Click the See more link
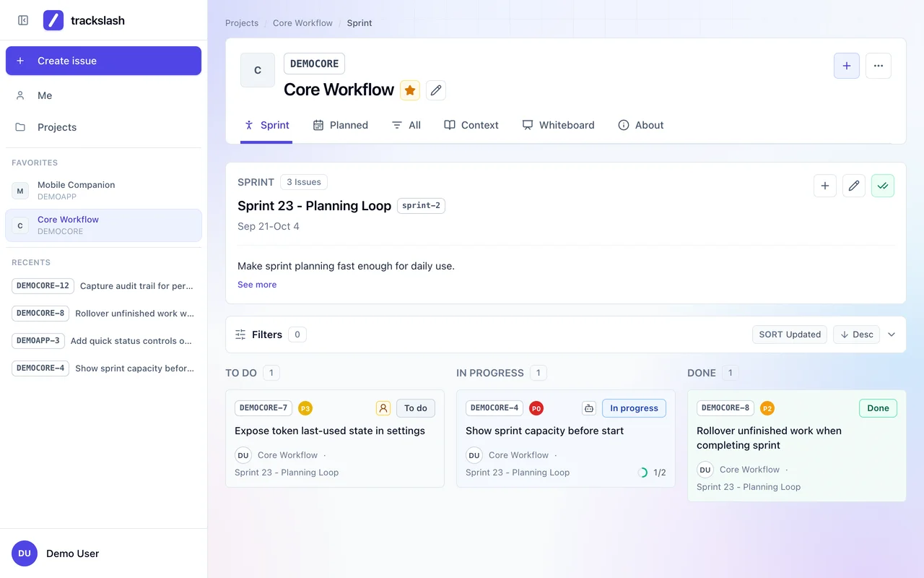Viewport: 924px width, 578px height. 257,285
